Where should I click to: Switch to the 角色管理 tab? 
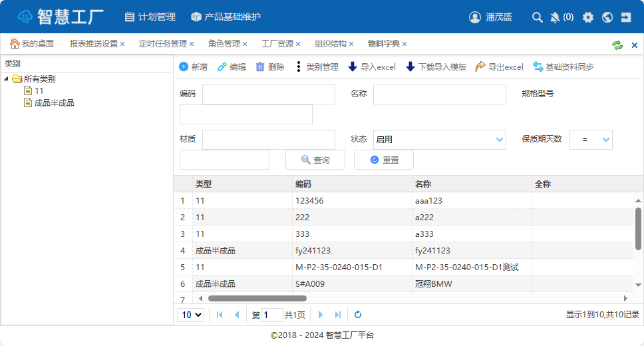click(x=224, y=44)
